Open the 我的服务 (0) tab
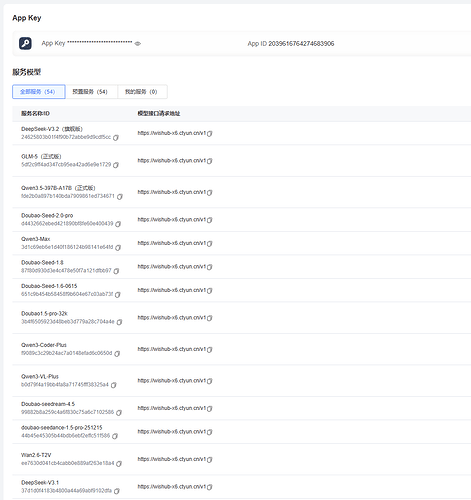471x500 pixels. 142,92
